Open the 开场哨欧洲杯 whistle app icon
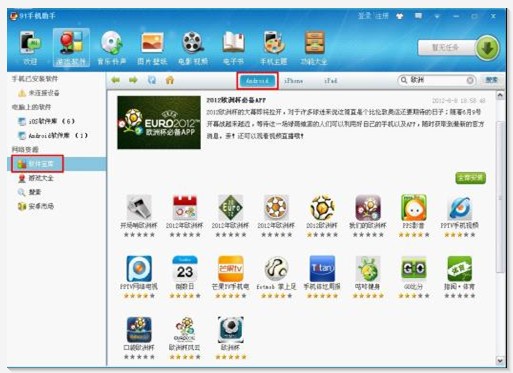The height and width of the screenshot is (373, 513). click(139, 207)
